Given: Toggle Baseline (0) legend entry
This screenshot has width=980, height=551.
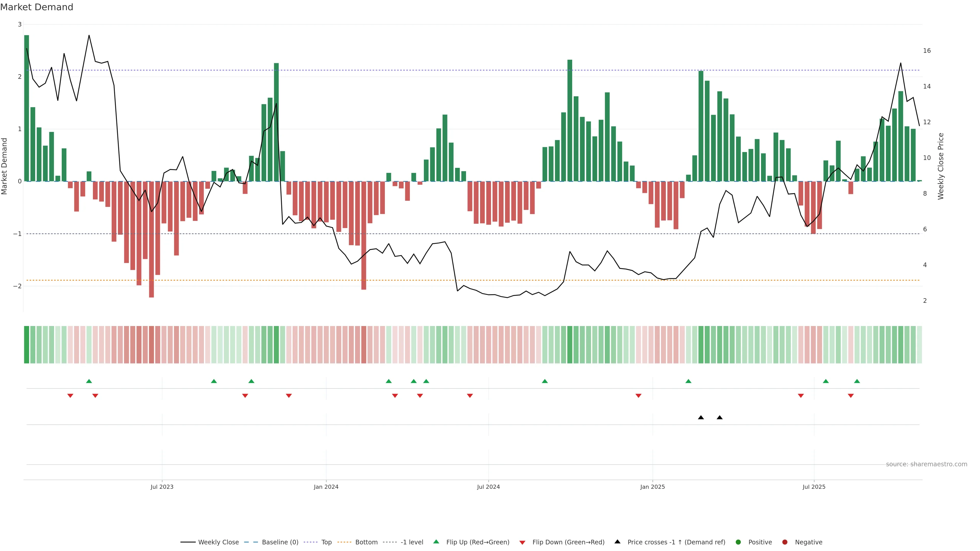Looking at the screenshot, I should click(x=280, y=542).
